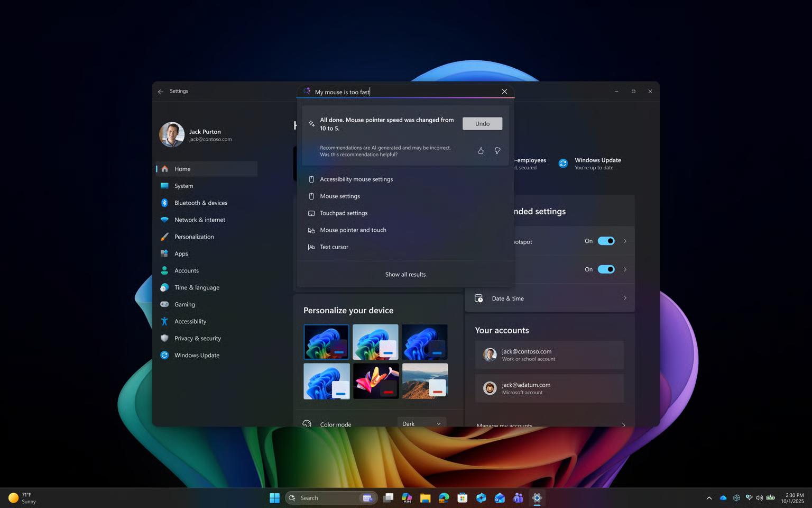Open Mouse pointer and touch result
The image size is (812, 508).
(x=405, y=230)
